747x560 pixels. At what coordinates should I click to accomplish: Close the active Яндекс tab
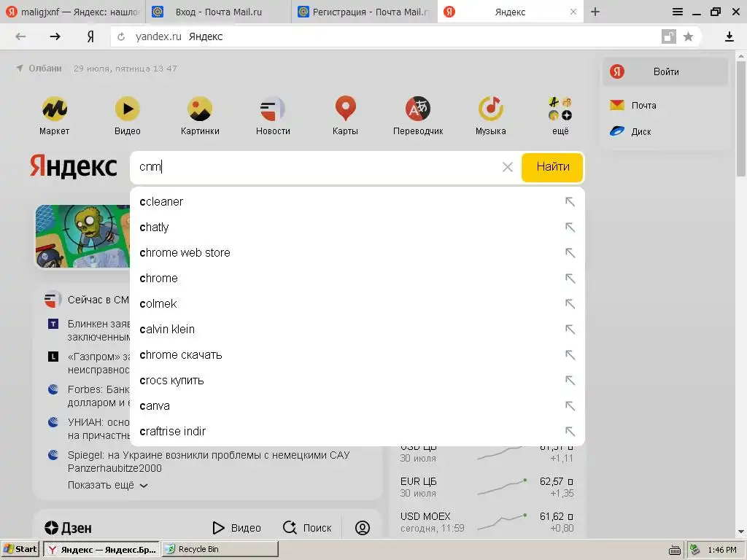tap(573, 12)
